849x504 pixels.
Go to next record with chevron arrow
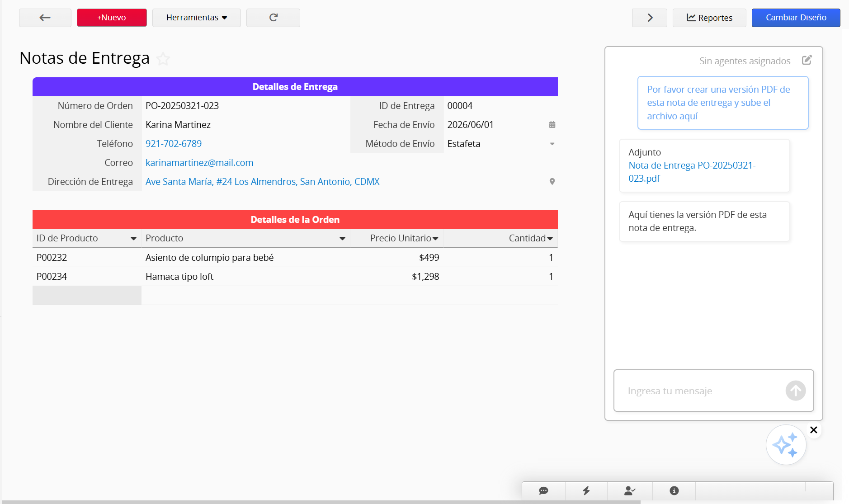[649, 18]
